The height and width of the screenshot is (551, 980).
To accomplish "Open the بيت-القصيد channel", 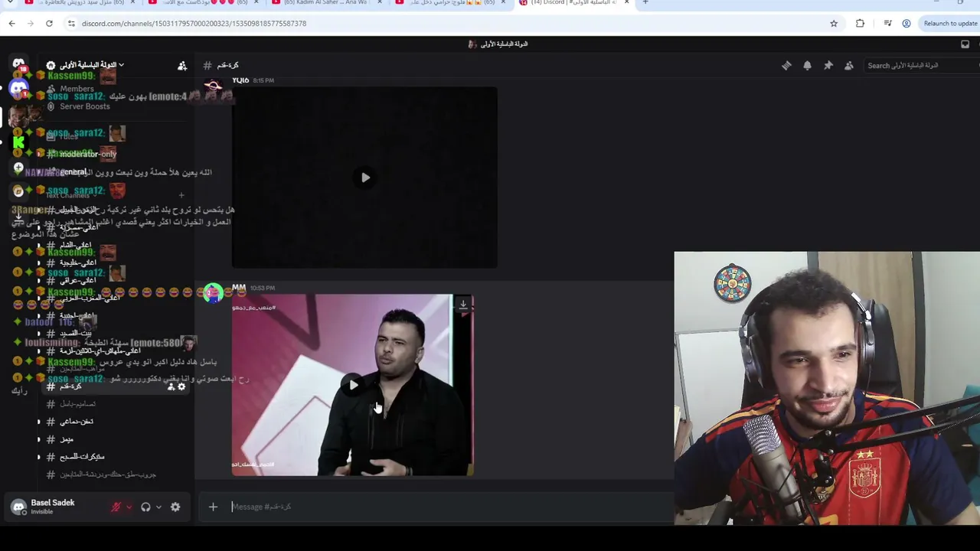I will point(75,333).
